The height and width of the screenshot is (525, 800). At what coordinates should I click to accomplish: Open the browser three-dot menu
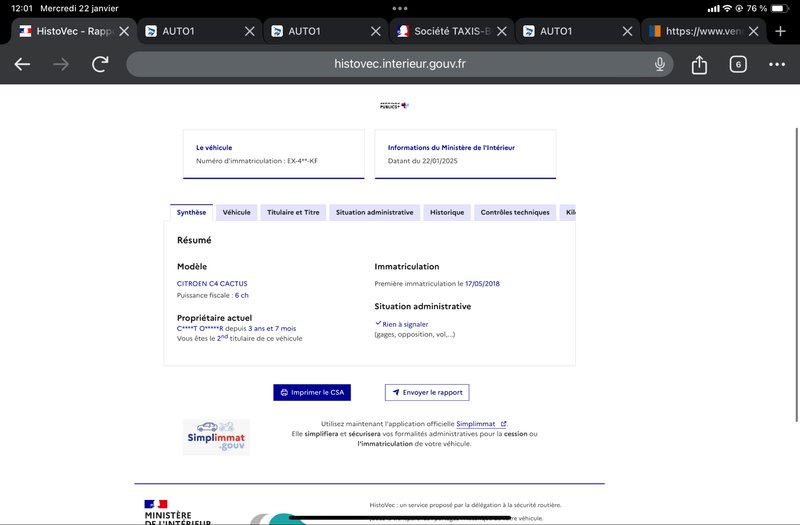(777, 64)
